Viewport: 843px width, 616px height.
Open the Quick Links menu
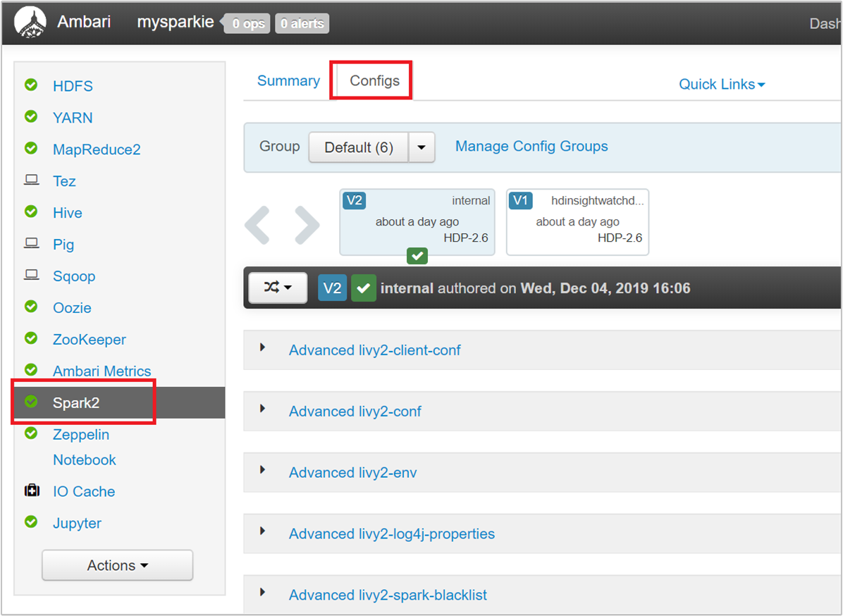pyautogui.click(x=721, y=84)
